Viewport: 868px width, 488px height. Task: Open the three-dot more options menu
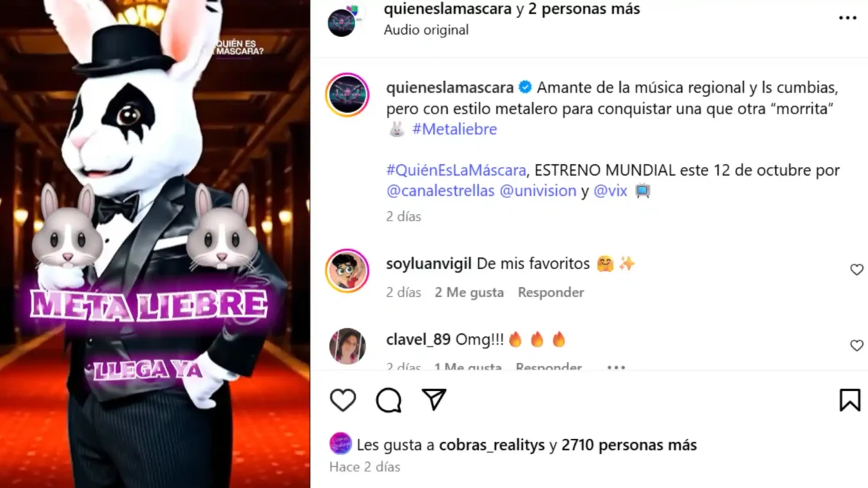tap(848, 18)
